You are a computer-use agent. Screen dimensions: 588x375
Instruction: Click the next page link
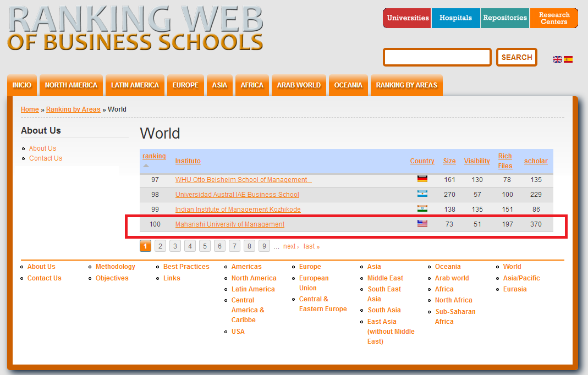tap(291, 246)
